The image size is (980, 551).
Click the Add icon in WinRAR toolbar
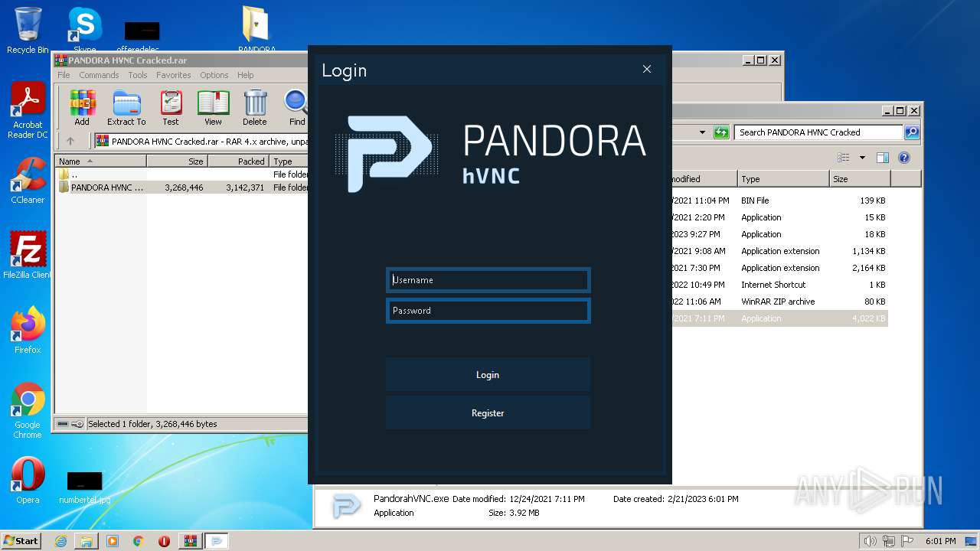tap(82, 107)
